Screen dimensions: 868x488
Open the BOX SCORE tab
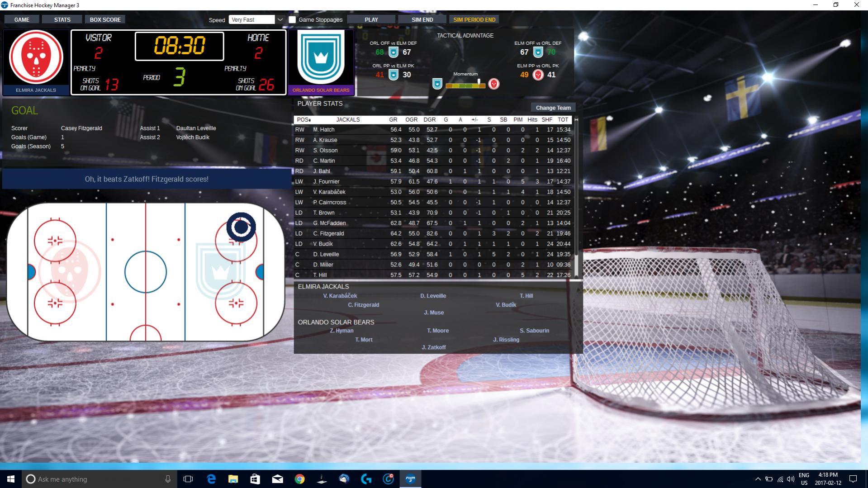pos(105,19)
